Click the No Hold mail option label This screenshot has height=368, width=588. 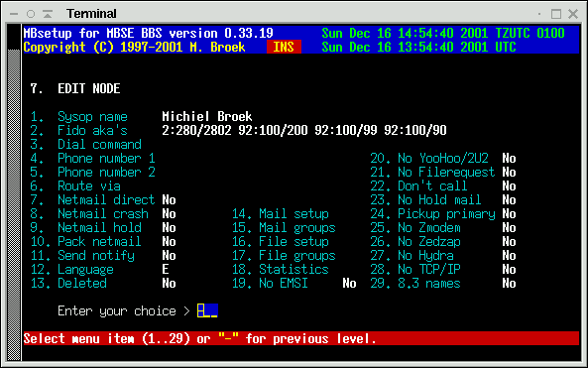[x=439, y=199]
